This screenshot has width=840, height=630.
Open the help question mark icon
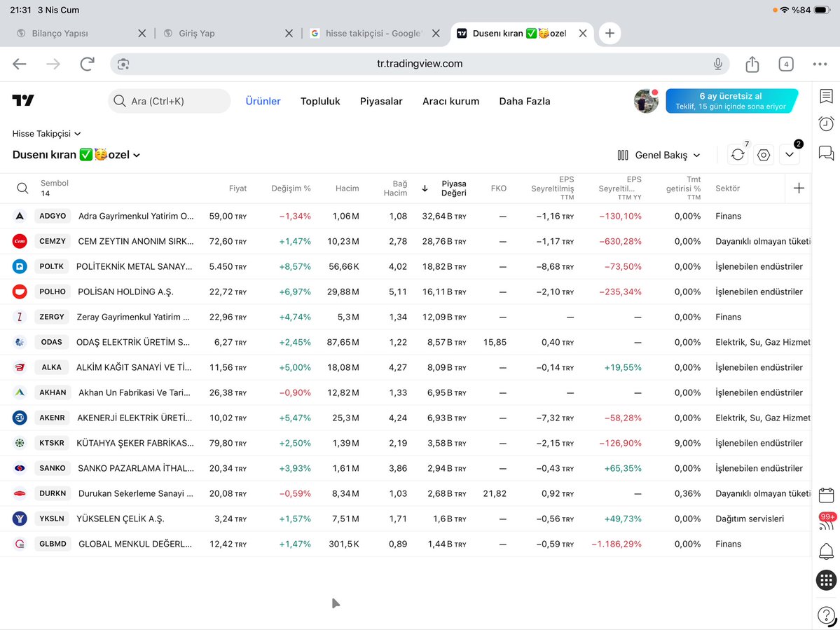pos(826,615)
